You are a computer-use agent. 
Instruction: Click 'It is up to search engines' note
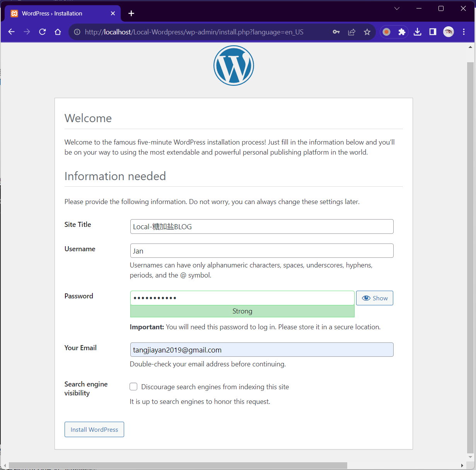pos(200,402)
